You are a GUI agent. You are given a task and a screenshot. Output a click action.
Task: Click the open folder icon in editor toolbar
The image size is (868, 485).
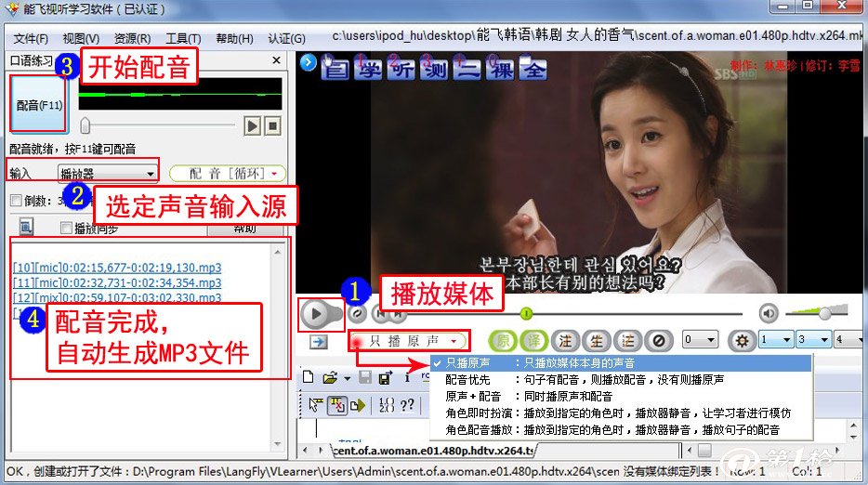(x=330, y=378)
